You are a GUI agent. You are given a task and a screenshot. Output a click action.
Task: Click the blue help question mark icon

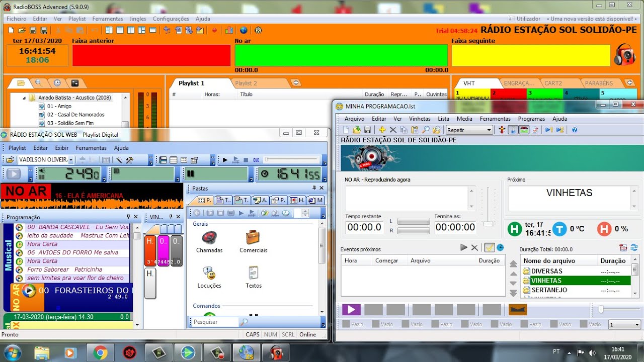point(574,130)
